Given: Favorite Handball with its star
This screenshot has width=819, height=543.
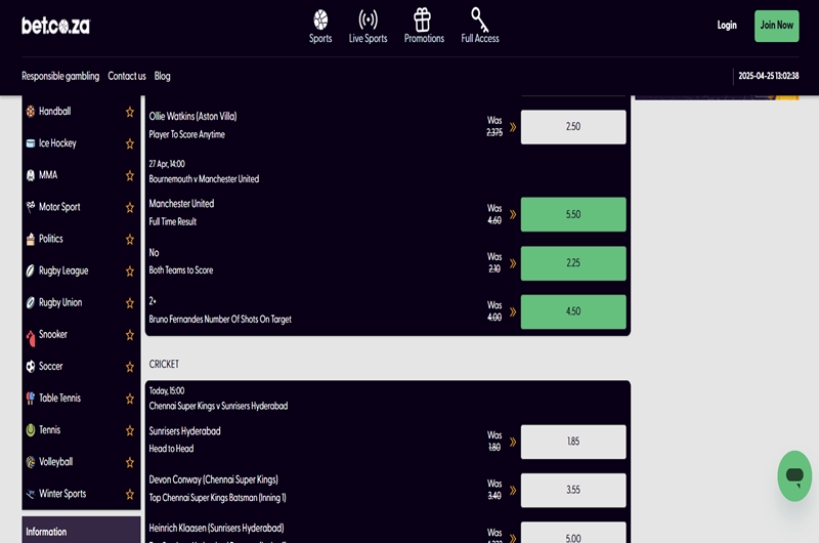Looking at the screenshot, I should click(x=130, y=112).
